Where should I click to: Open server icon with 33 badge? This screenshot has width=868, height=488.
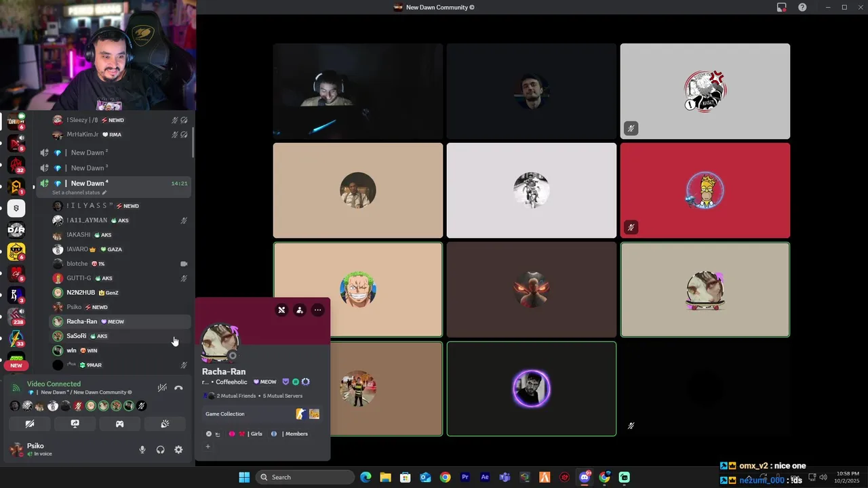(16, 338)
